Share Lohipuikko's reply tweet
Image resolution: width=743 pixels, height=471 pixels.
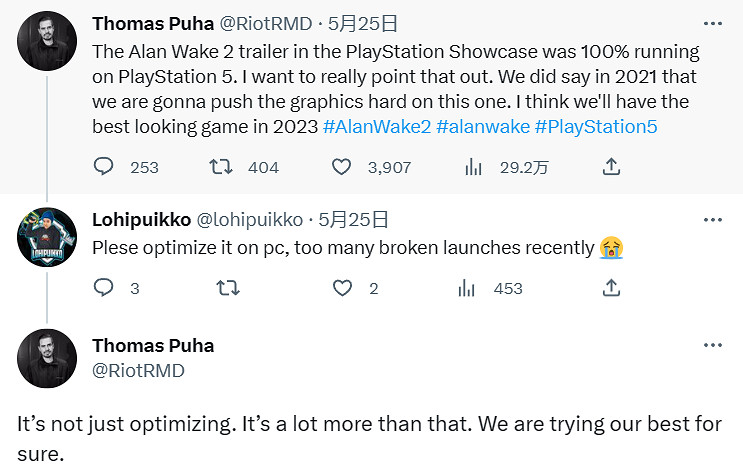pos(611,288)
